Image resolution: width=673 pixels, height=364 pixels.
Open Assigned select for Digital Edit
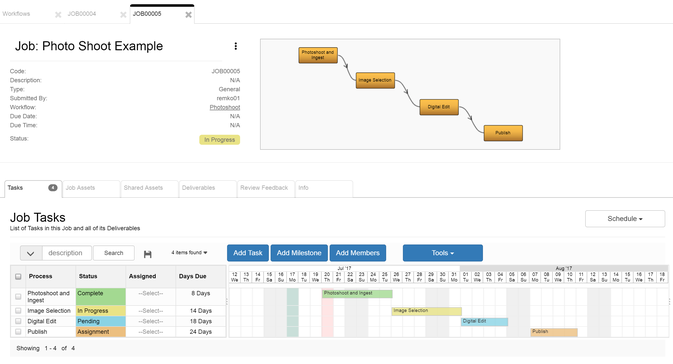(x=151, y=321)
